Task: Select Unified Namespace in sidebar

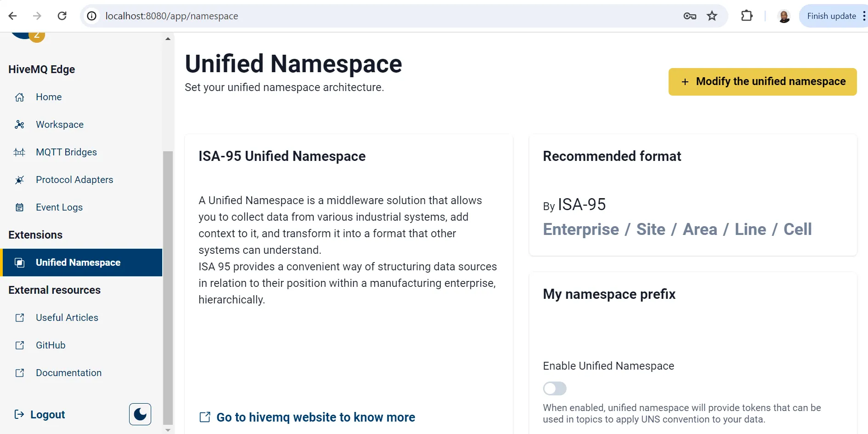Action: pyautogui.click(x=82, y=263)
